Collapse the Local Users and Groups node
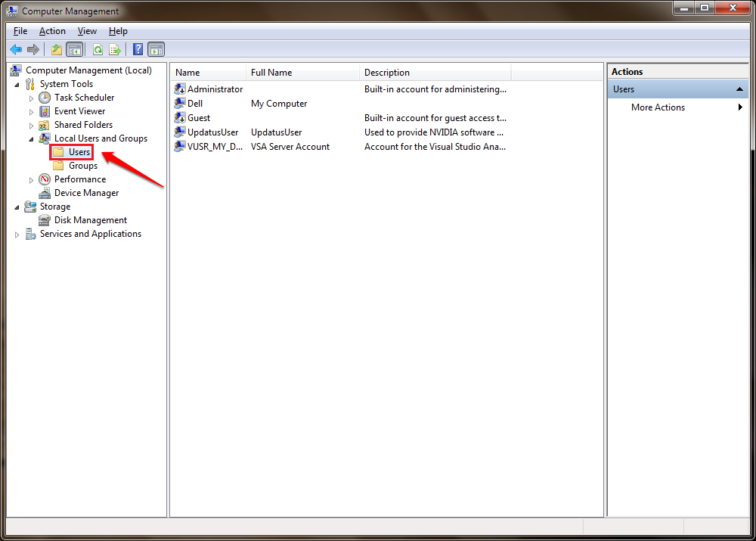This screenshot has height=541, width=756. pyautogui.click(x=31, y=138)
